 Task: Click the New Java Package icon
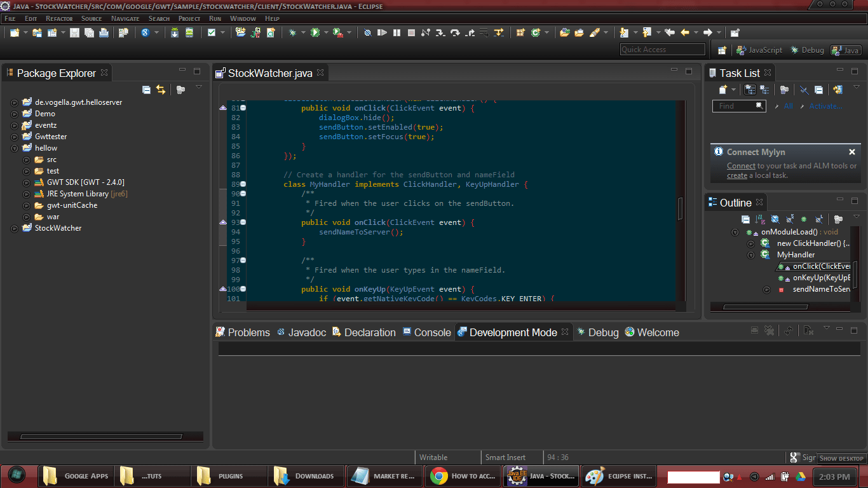(520, 32)
